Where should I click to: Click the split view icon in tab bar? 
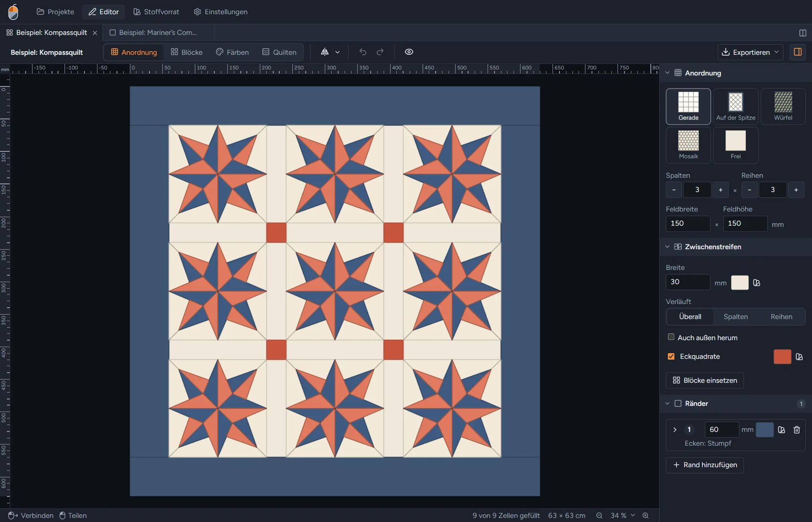click(802, 33)
